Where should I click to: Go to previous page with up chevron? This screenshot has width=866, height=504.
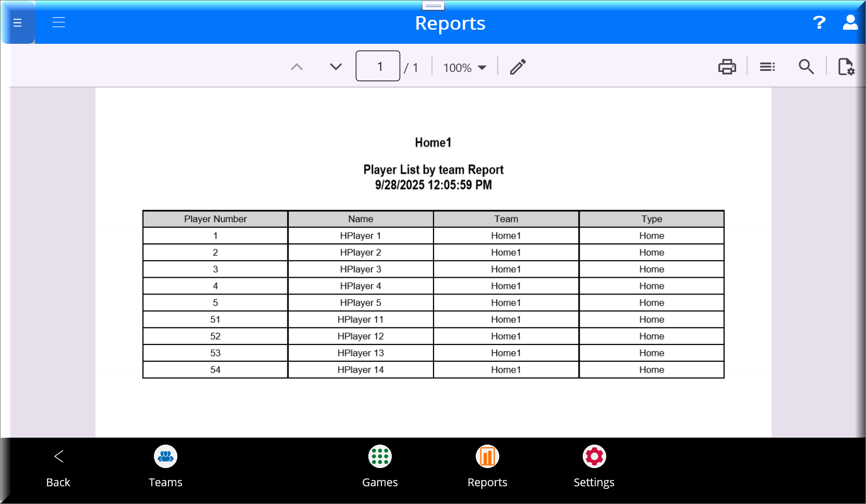(x=297, y=67)
